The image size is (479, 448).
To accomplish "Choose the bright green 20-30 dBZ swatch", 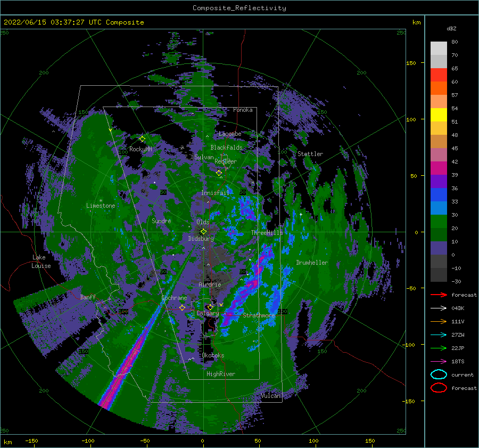I will pos(439,222).
